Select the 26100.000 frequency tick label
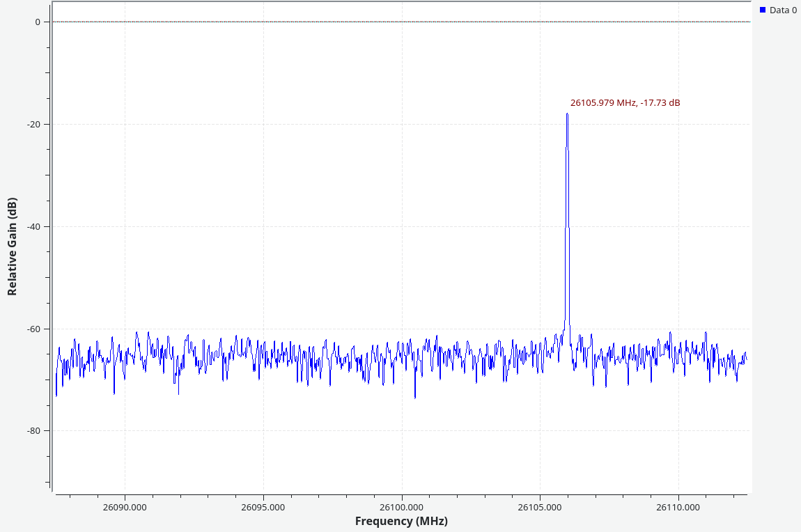 coord(401,507)
